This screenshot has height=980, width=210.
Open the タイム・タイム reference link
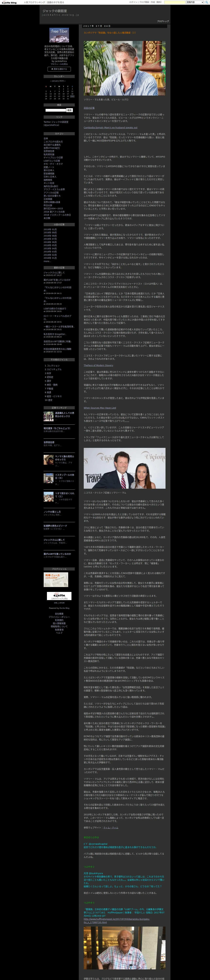pyautogui.click(x=111, y=827)
